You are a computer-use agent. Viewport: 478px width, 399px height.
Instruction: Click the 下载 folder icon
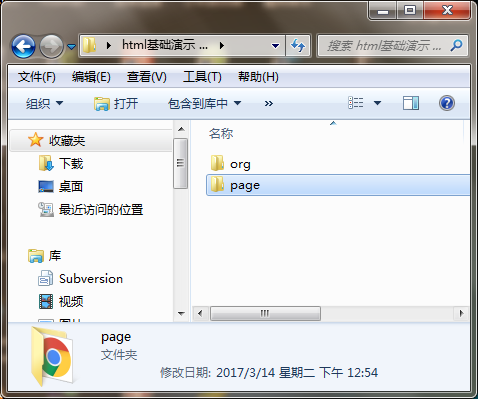click(46, 163)
